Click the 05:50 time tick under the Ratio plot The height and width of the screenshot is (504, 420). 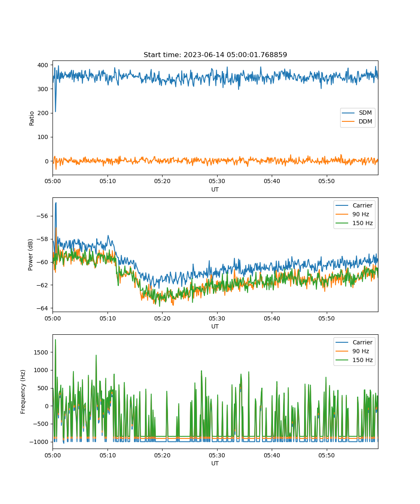[326, 181]
